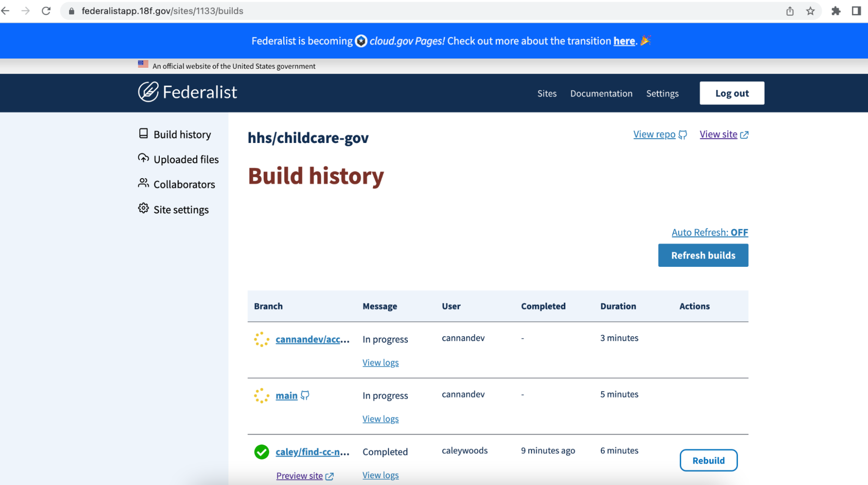Open Site settings in sidebar
The width and height of the screenshot is (868, 485).
click(x=181, y=210)
